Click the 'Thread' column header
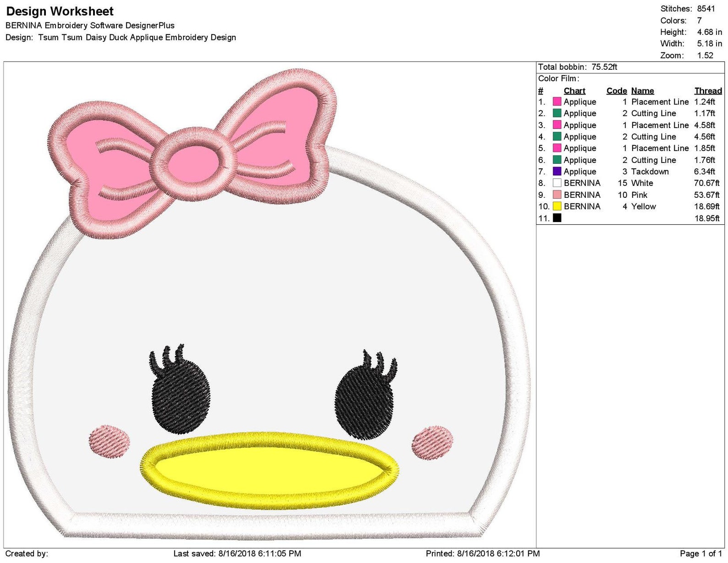This screenshot has height=563, width=728. pyautogui.click(x=708, y=91)
